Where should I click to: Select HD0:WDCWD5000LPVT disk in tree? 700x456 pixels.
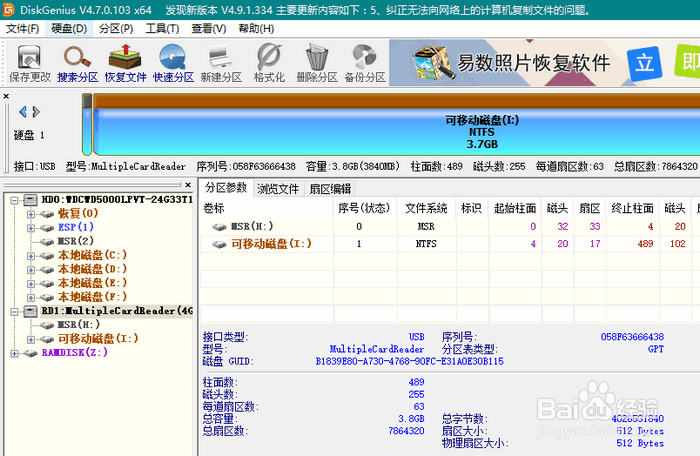point(117,200)
